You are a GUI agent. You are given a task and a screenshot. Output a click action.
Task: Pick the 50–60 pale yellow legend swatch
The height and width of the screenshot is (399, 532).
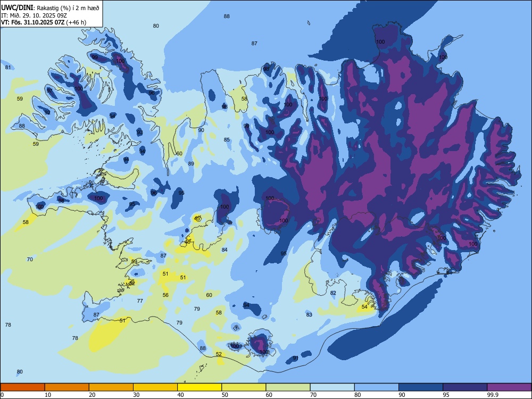(x=244, y=387)
